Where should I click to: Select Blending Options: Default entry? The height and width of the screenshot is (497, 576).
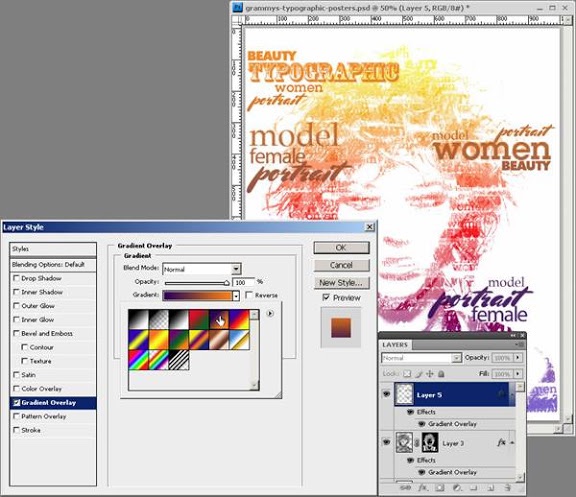click(x=53, y=264)
